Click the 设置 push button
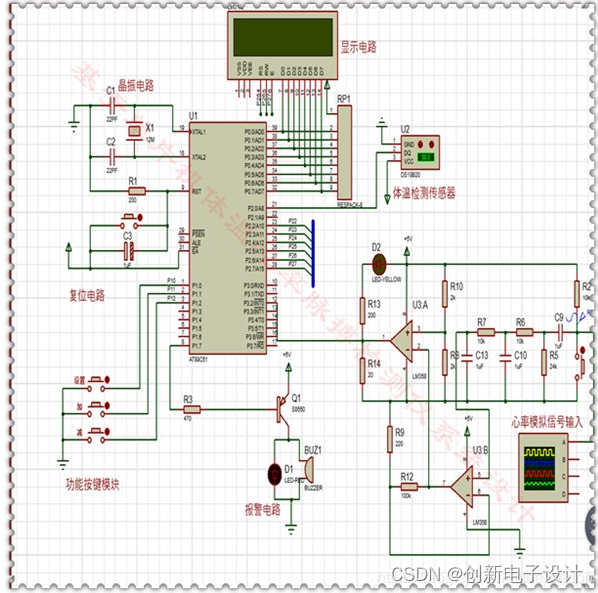 click(x=98, y=384)
